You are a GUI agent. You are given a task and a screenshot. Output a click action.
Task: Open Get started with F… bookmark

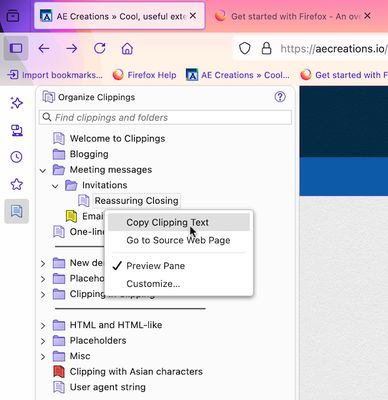[x=344, y=75]
